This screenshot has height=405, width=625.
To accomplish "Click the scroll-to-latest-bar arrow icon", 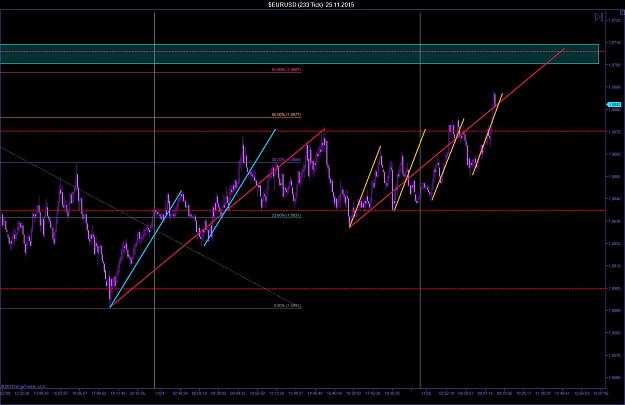I will 599,17.
